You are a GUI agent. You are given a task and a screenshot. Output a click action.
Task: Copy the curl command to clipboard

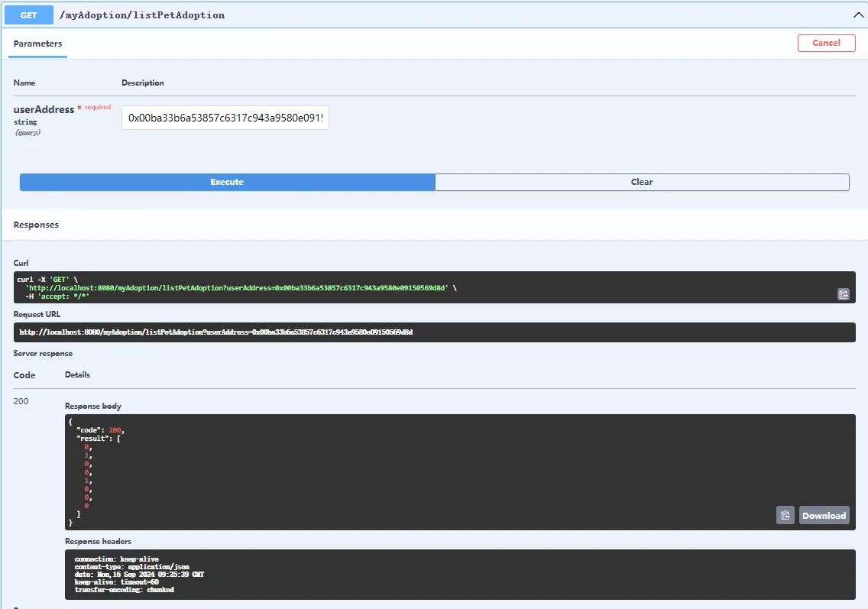(843, 294)
